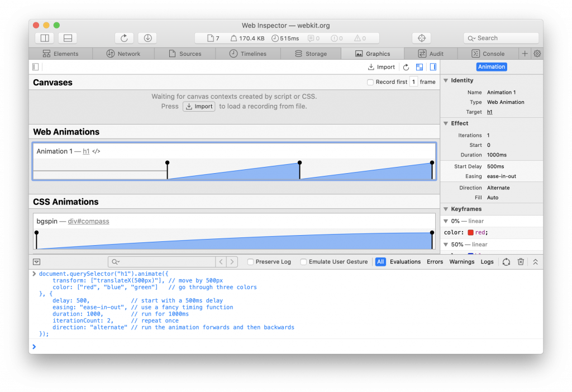Open the Storage tab
Image resolution: width=572 pixels, height=392 pixels.
pos(311,54)
